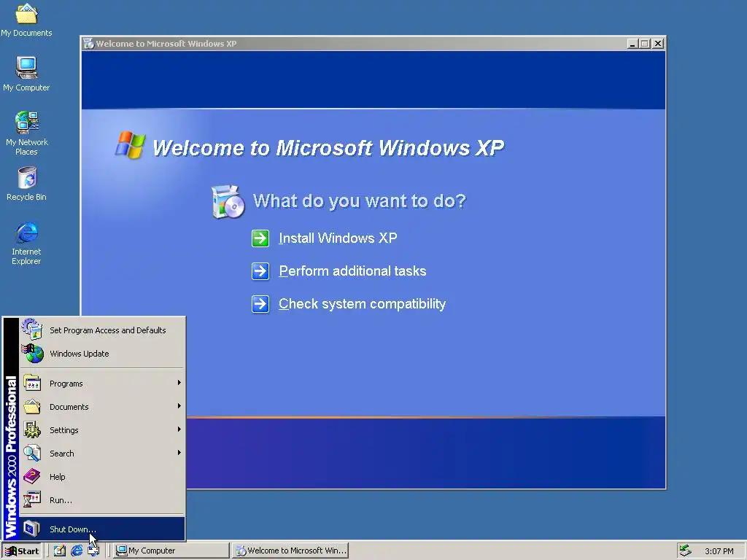Screen dimensions: 747x560
Task: Click the Search magnifier icon in Start menu
Action: (x=32, y=453)
